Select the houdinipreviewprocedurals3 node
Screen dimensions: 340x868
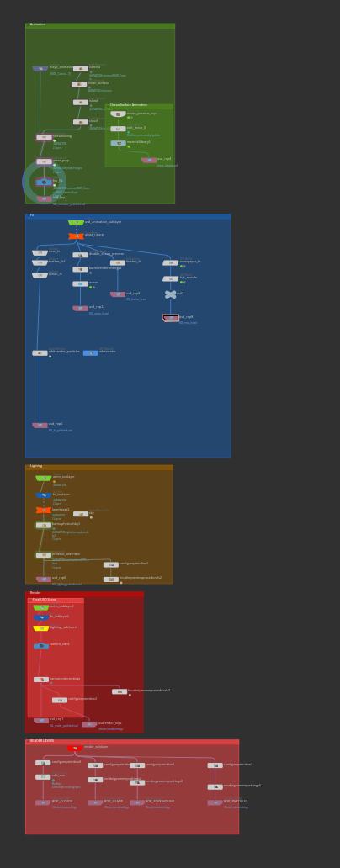pyautogui.click(x=120, y=691)
